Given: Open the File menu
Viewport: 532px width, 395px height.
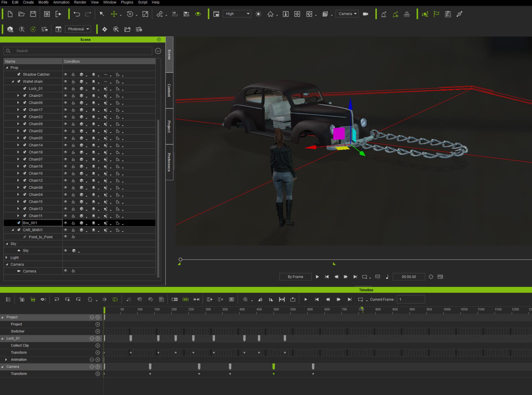Looking at the screenshot, I should [4, 2].
